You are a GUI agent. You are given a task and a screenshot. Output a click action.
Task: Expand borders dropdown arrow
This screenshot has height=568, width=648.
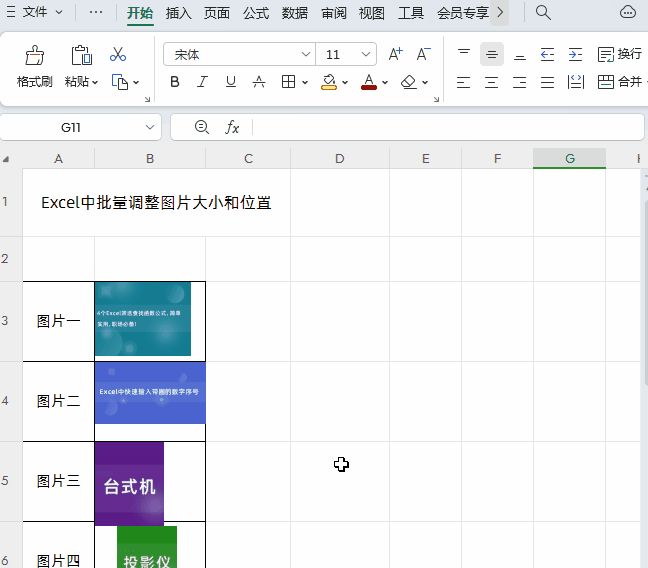305,82
